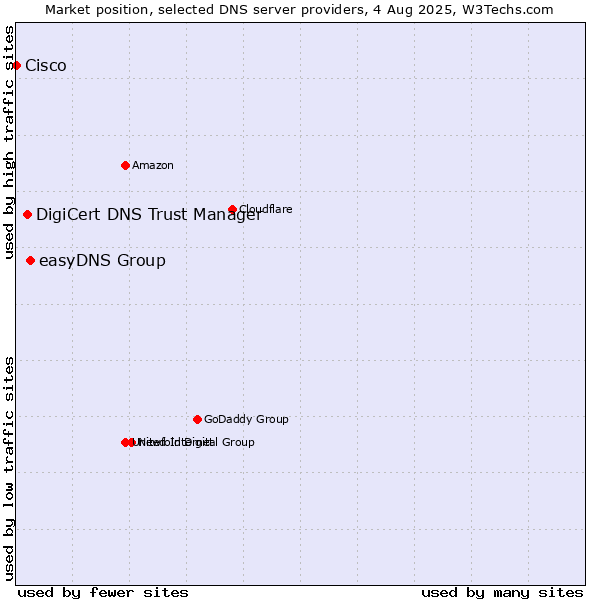Select the 'Cloudflare' label text
The image size is (600, 600).
coord(266,209)
